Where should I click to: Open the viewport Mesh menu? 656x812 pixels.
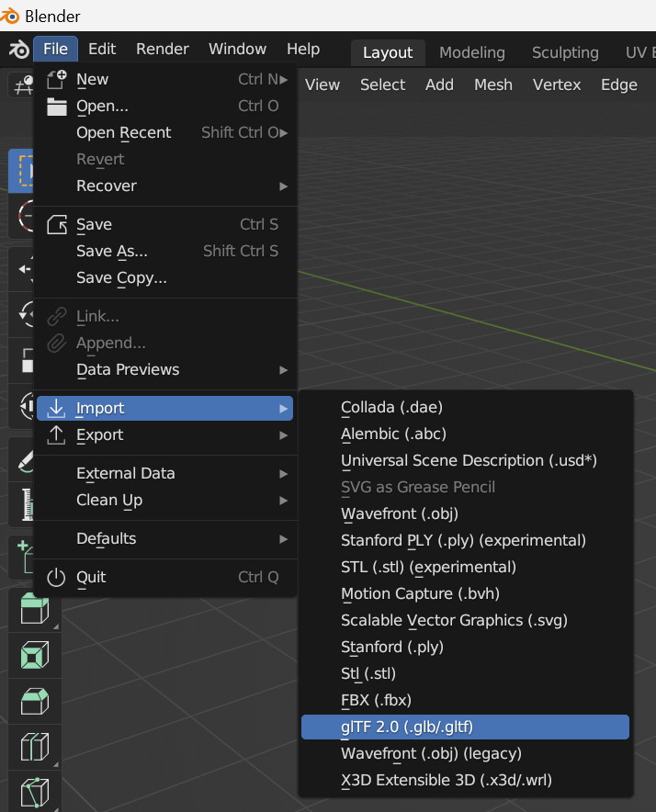tap(492, 85)
